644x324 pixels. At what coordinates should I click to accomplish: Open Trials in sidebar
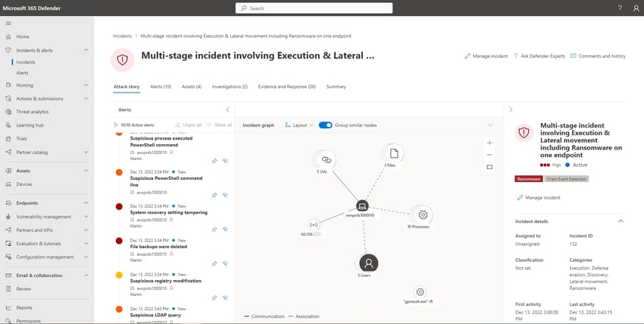[x=22, y=139]
